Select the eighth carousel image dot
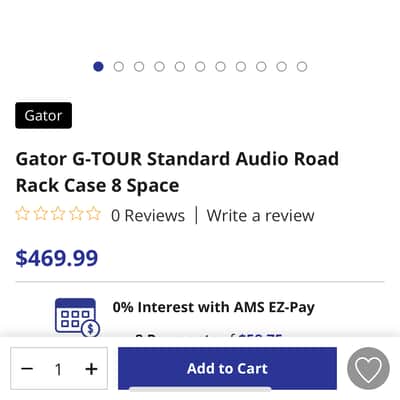 click(241, 67)
